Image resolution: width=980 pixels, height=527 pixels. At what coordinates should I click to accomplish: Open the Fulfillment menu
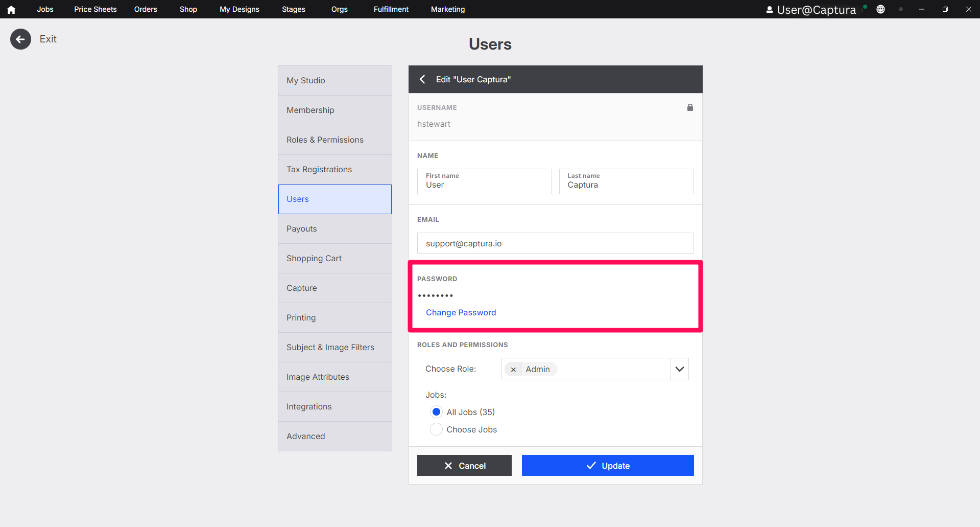click(391, 9)
